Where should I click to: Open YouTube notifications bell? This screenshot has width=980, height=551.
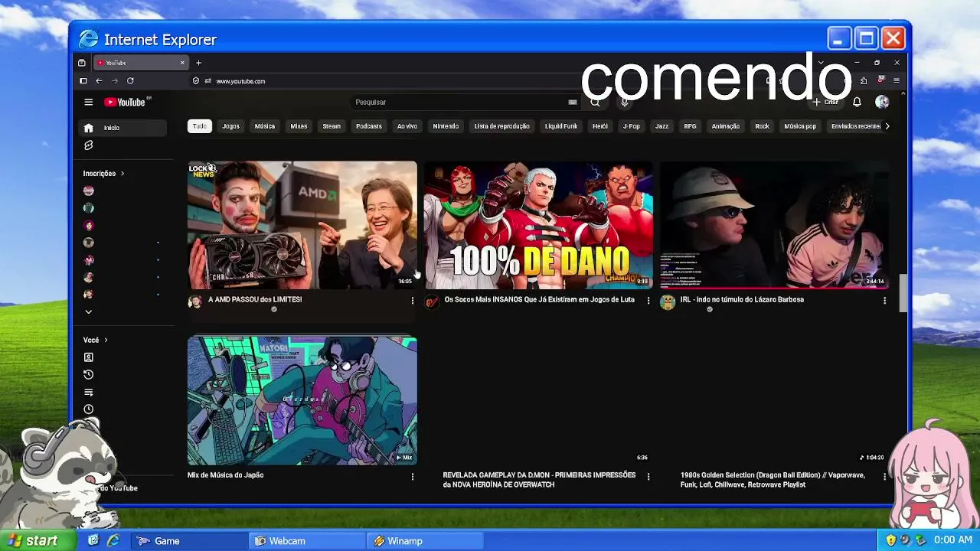tap(857, 102)
